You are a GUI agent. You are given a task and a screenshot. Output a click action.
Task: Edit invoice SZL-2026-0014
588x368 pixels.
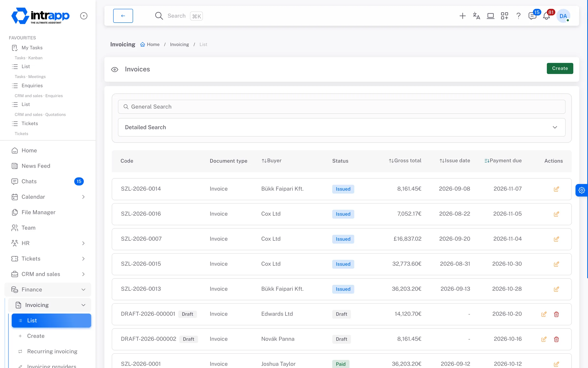556,189
